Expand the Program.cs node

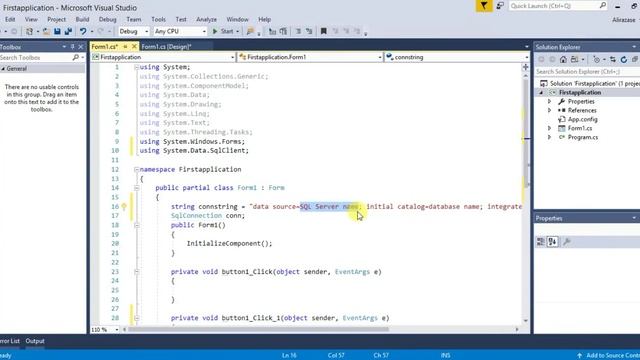[x=549, y=137]
